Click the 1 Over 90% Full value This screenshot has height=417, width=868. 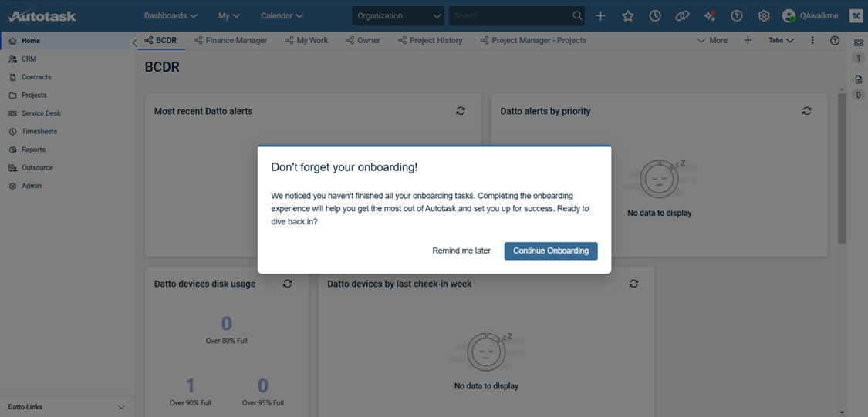coord(191,385)
